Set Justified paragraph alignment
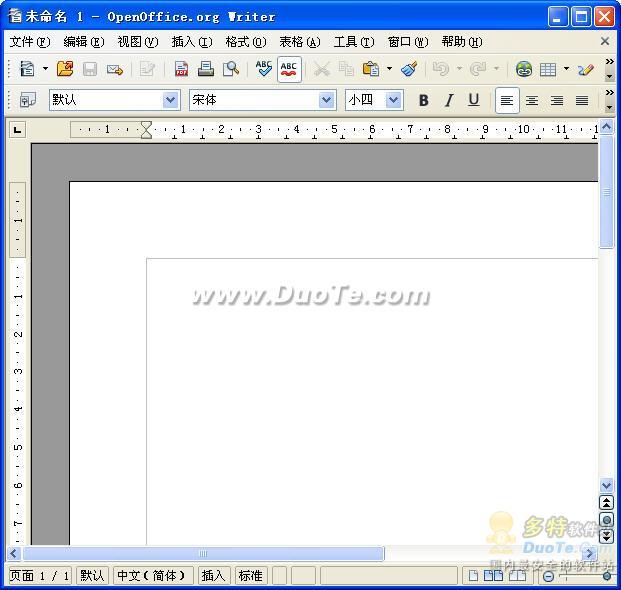 (x=582, y=101)
